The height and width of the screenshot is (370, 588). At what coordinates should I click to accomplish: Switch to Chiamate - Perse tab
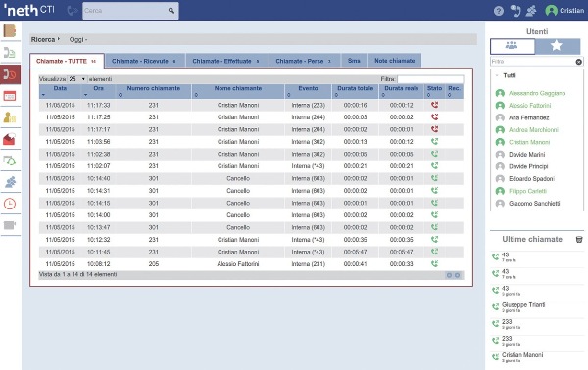click(x=304, y=61)
